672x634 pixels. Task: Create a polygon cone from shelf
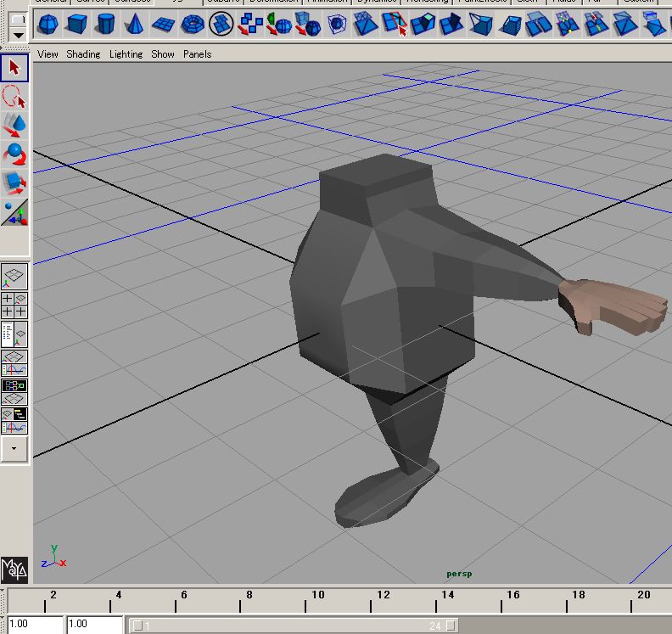tap(135, 25)
